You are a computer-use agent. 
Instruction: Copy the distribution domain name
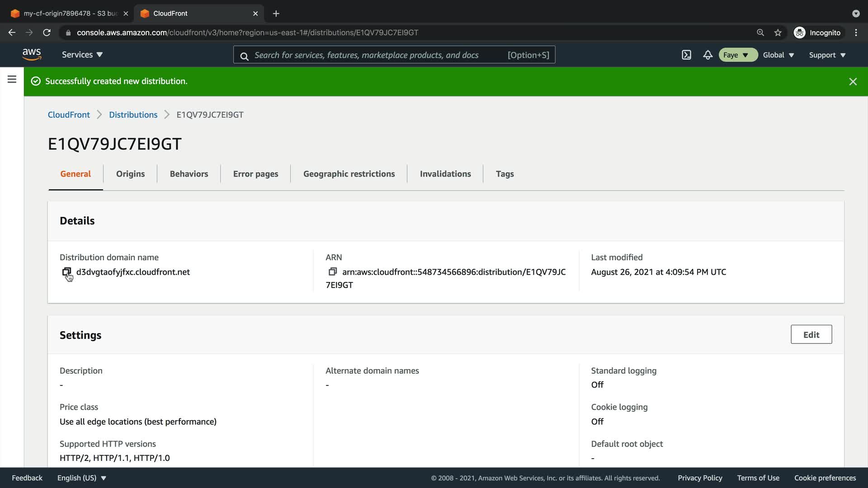pos(66,272)
